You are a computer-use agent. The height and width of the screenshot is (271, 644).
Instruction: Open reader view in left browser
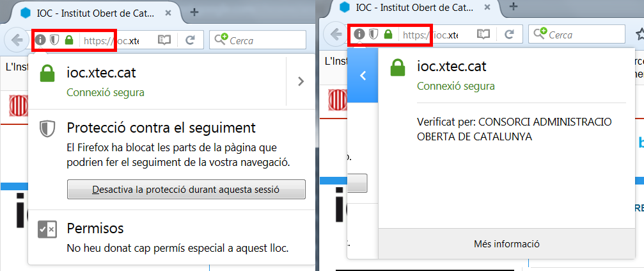(164, 40)
